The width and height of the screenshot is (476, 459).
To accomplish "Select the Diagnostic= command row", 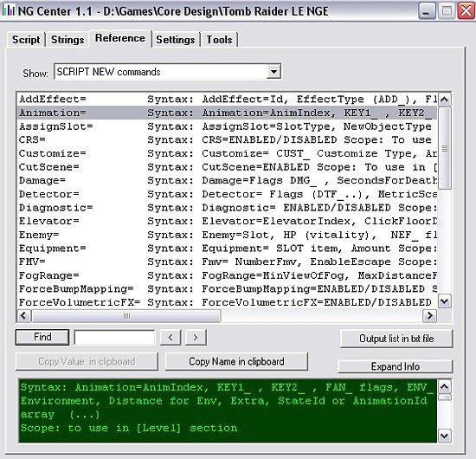I will 228,208.
